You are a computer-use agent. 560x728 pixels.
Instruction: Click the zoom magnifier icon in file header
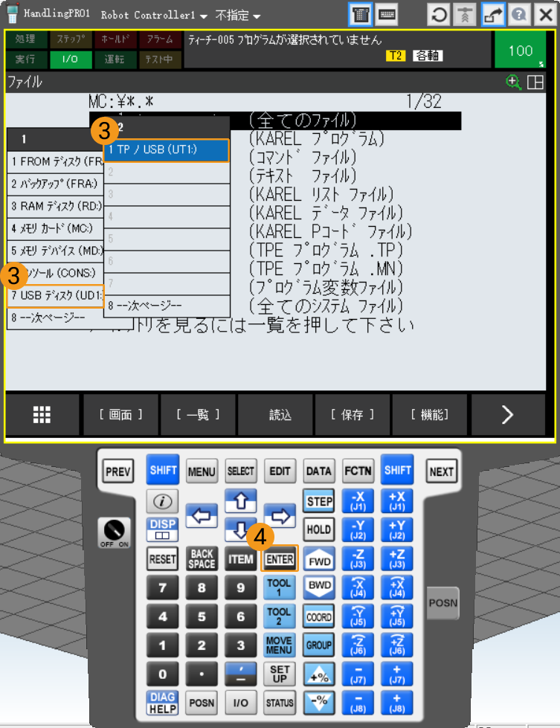512,83
